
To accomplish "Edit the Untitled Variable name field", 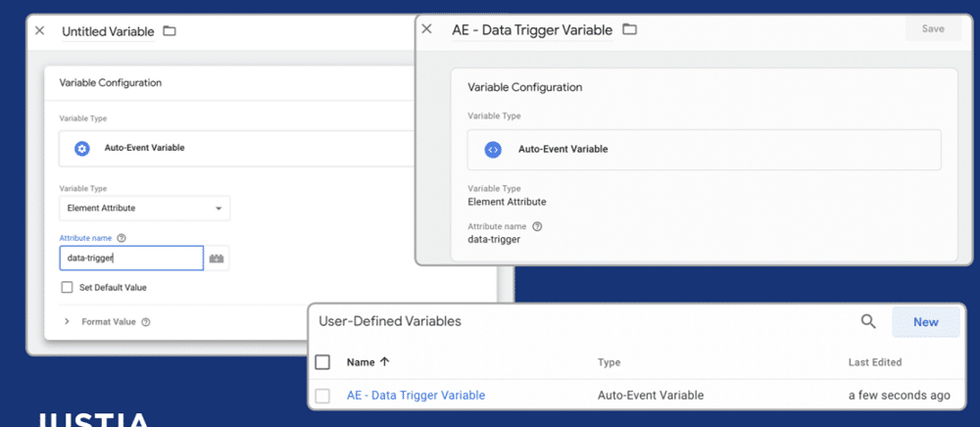I will [108, 31].
